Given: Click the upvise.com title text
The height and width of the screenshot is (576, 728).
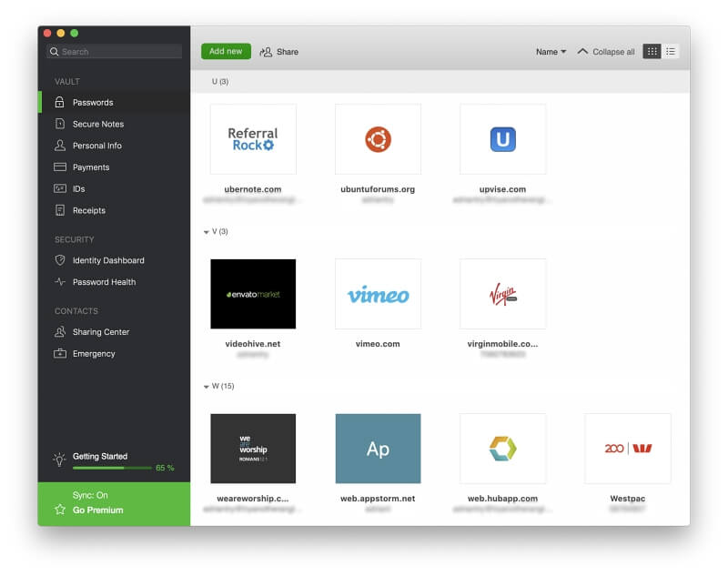Looking at the screenshot, I should 502,189.
